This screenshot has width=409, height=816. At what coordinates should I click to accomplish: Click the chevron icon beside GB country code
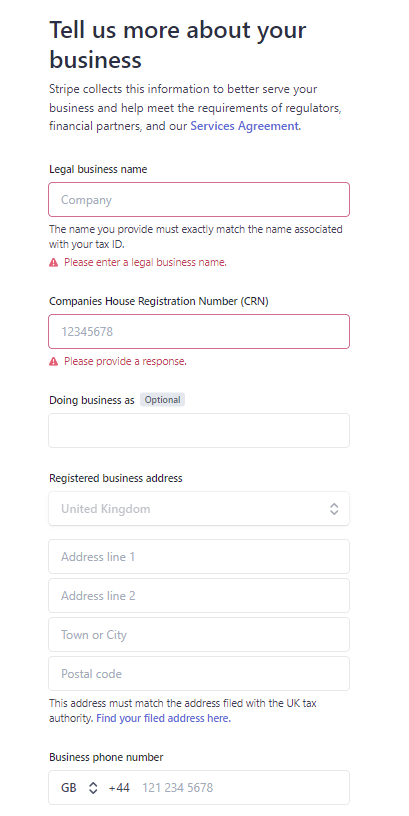93,787
